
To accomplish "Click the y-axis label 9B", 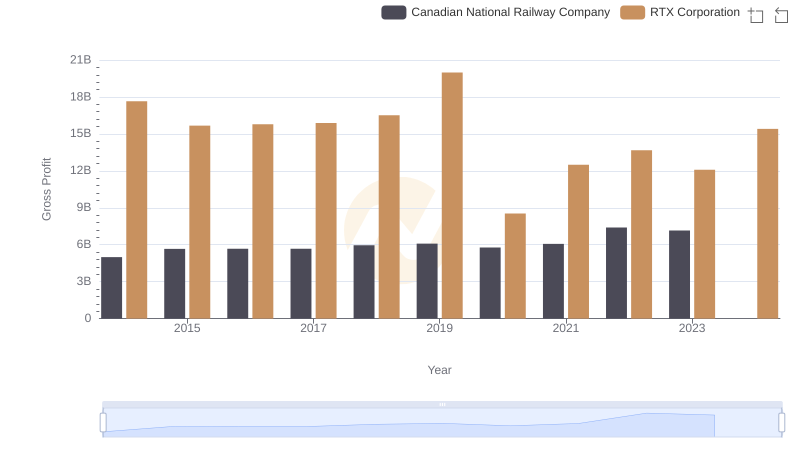I will [84, 208].
